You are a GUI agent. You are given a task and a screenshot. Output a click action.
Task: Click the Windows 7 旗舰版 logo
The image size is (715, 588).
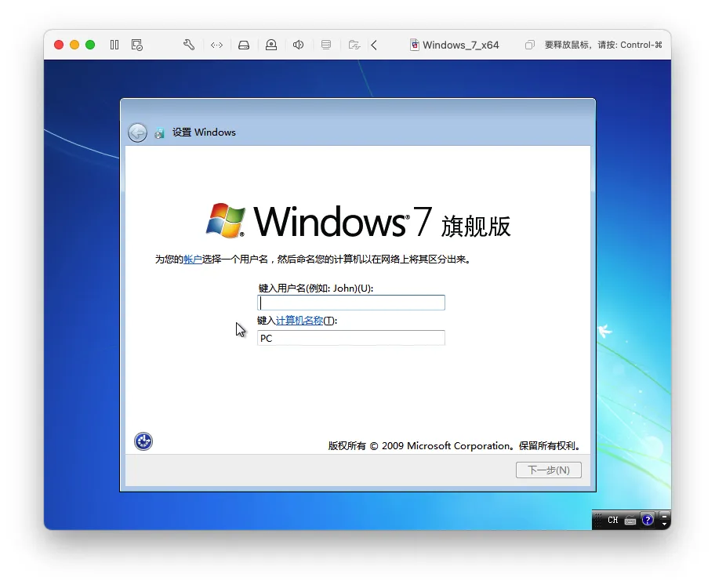click(358, 221)
